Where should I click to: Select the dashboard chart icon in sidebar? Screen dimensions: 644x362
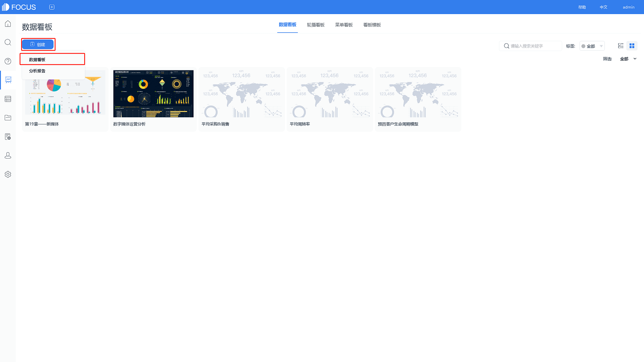(8, 80)
